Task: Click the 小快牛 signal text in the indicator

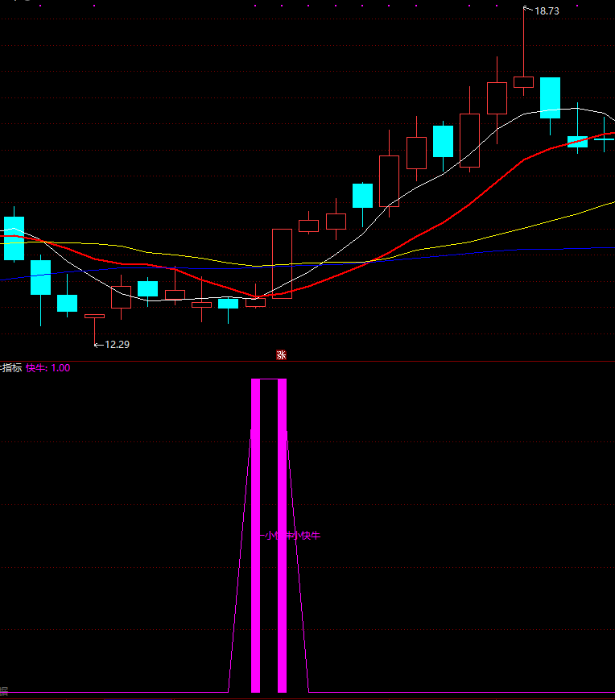Action: pos(306,535)
